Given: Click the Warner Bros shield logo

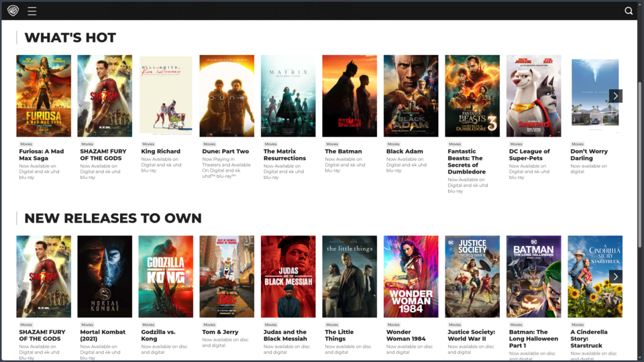Looking at the screenshot, I should coord(13,11).
